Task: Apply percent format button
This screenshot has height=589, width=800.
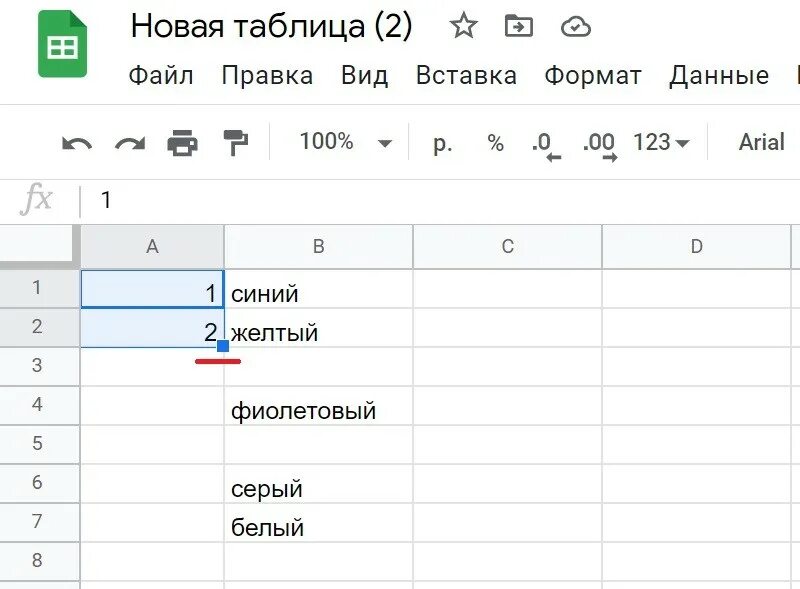Action: pos(495,143)
